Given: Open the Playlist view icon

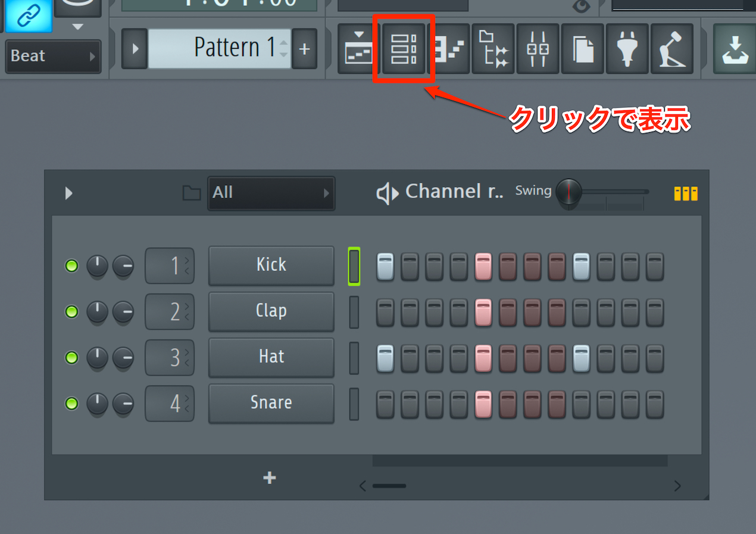Looking at the screenshot, I should click(359, 49).
